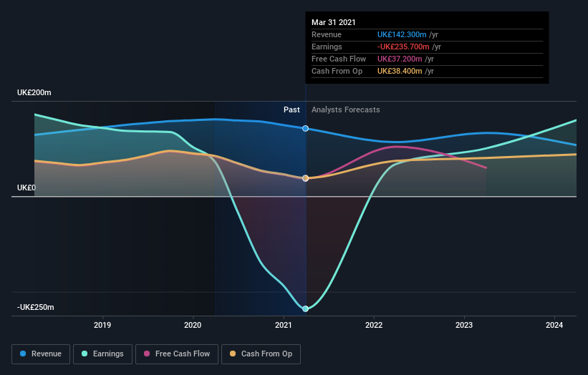Click the 'Revenue' row label in tooltip
Screen dimensions: 588x375
[327, 34]
